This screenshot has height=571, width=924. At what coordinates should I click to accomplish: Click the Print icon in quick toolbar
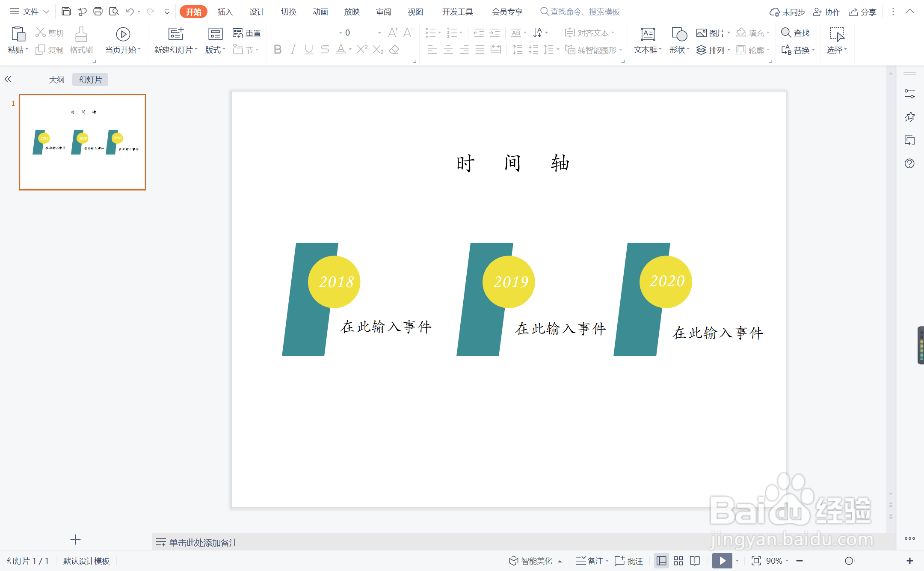click(98, 12)
